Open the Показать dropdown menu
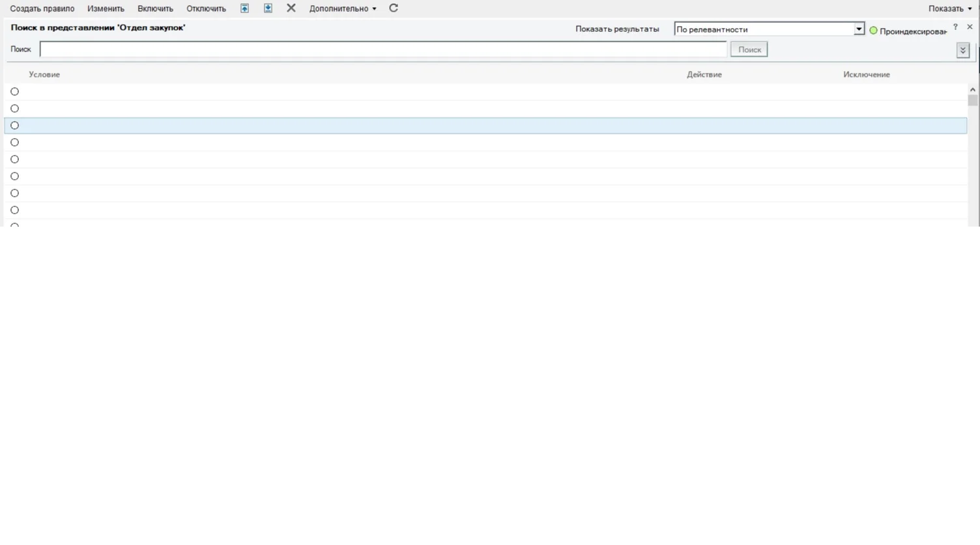This screenshot has width=980, height=545. [949, 8]
